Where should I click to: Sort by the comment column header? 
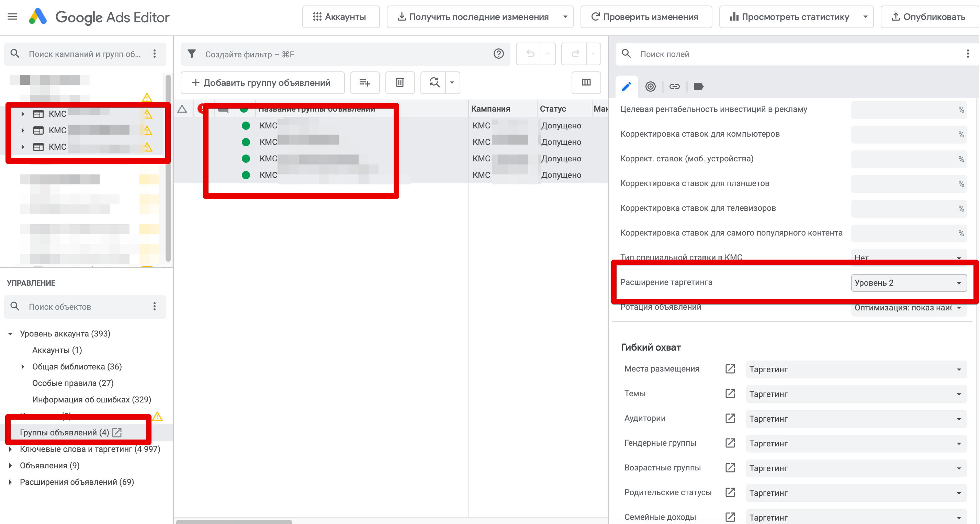click(x=223, y=109)
